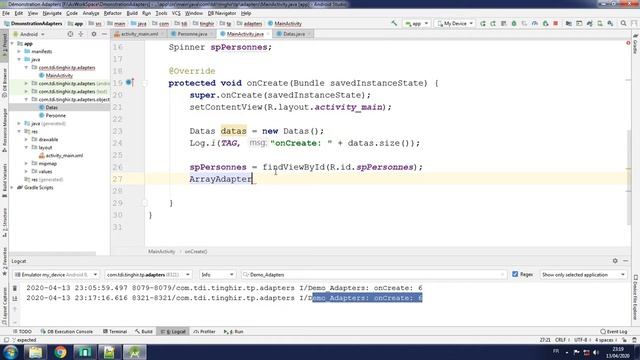640x360 pixels.
Task: Click the Make Project hammer icon
Action: [x=394, y=24]
